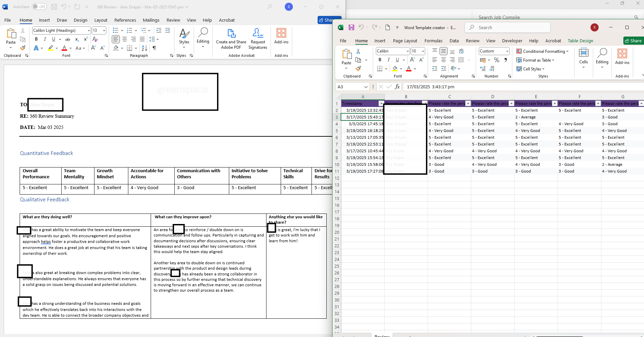The height and width of the screenshot is (337, 644).
Task: Click the Paste button in Excel
Action: point(346,59)
